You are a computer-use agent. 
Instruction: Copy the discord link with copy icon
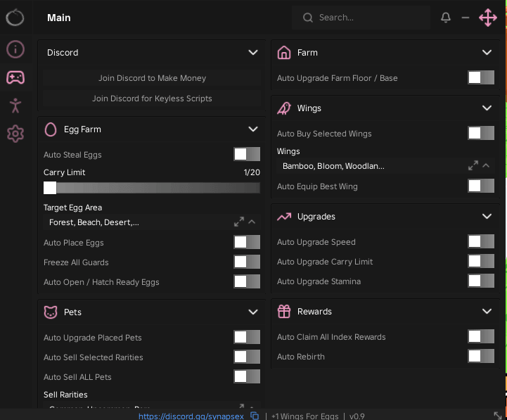pyautogui.click(x=255, y=416)
